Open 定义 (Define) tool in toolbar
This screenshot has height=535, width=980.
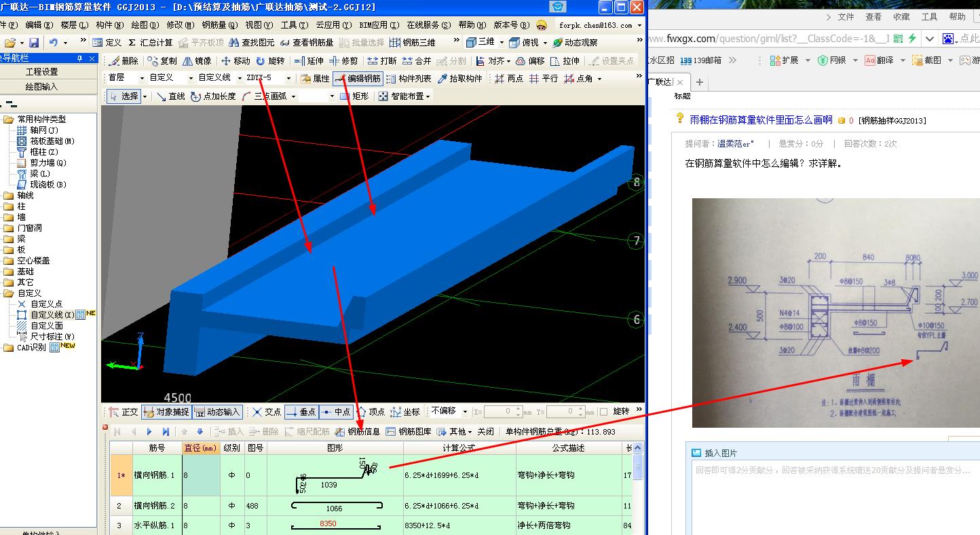coord(107,42)
